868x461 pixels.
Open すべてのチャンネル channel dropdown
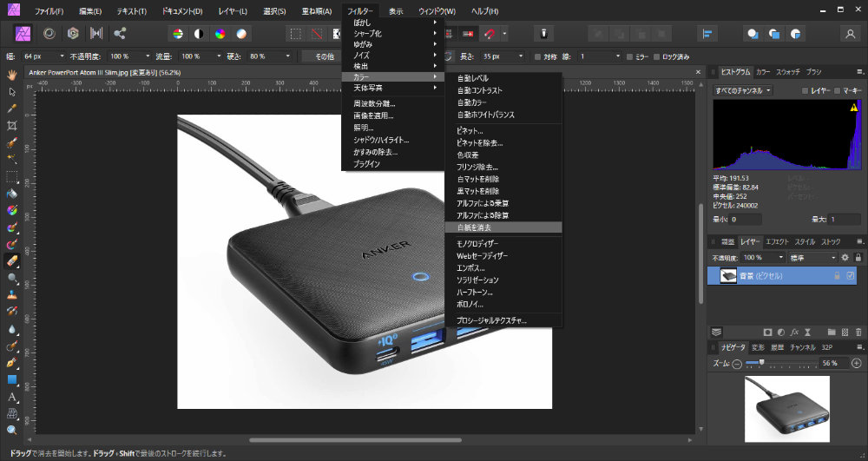click(x=742, y=90)
